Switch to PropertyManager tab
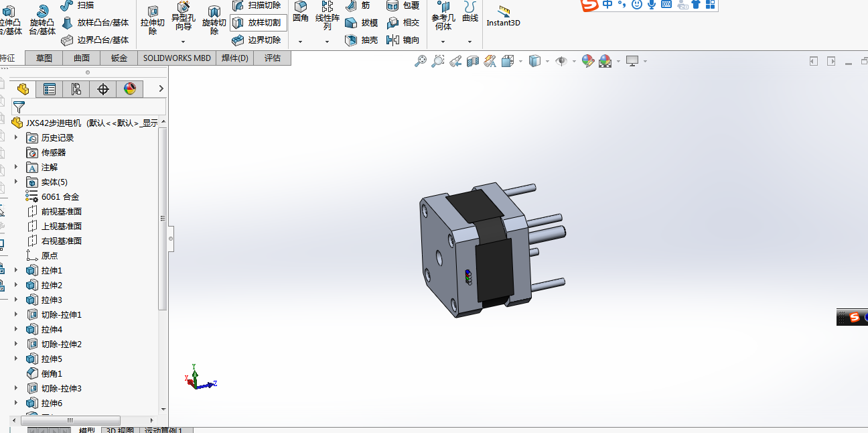Image resolution: width=868 pixels, height=433 pixels. point(50,88)
